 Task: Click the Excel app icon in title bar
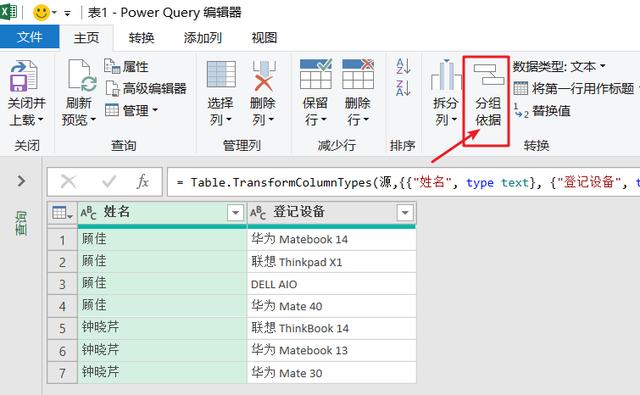coord(8,11)
